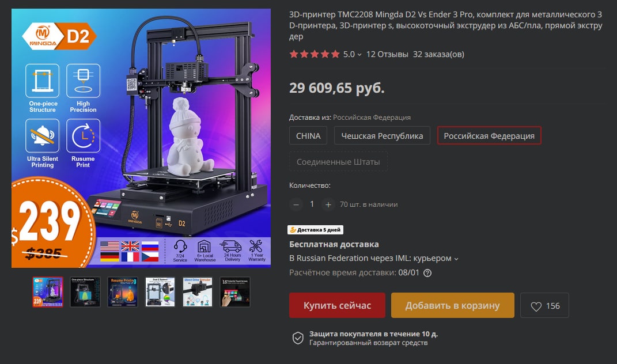Screen dimensions: 617x364
Task: View the colorful touch screen thumbnail
Action: coord(235,292)
